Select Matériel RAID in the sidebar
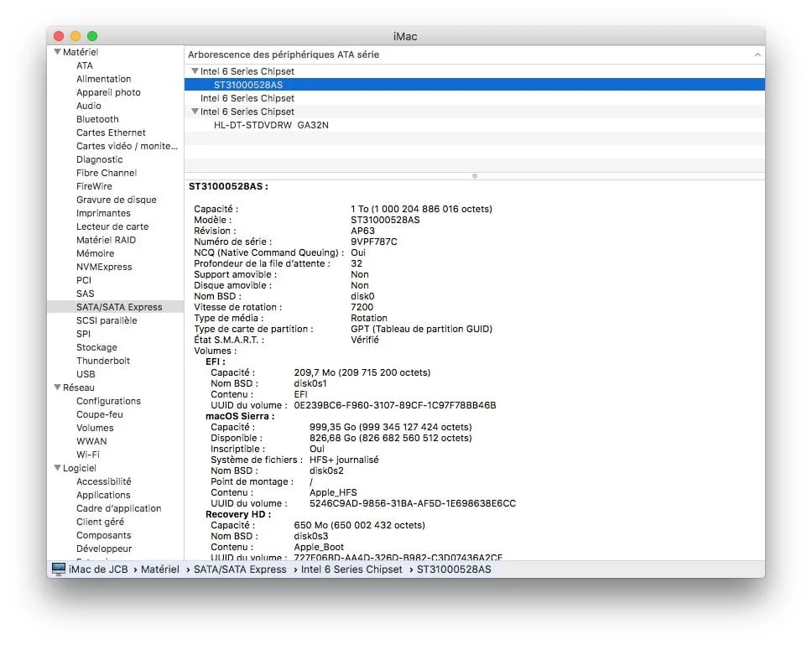 [x=106, y=240]
